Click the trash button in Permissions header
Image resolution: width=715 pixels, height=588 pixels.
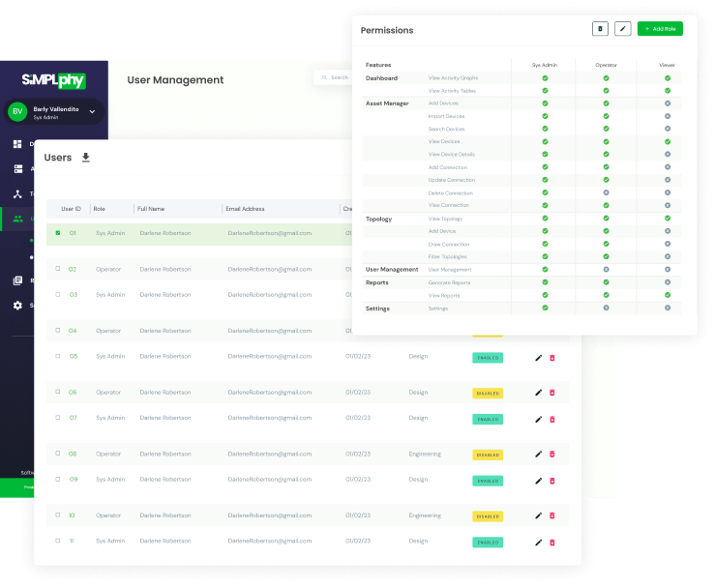(x=600, y=29)
